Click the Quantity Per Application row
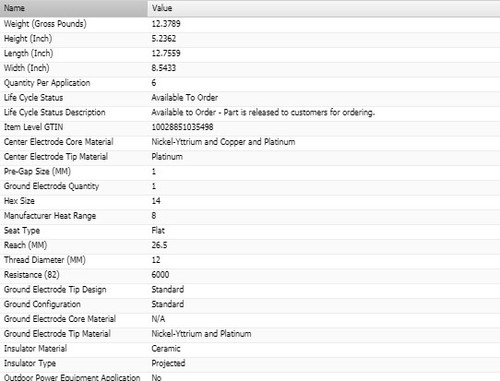500x381 pixels. click(x=250, y=83)
